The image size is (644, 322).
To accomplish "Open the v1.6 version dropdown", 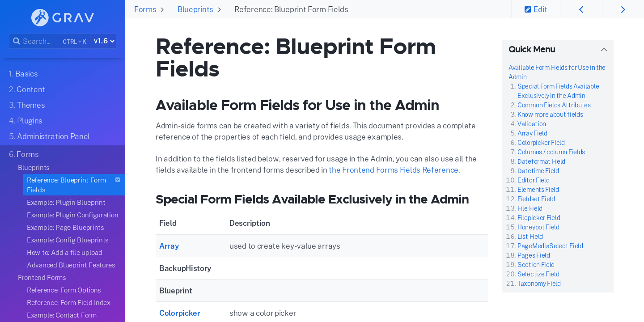I will click(103, 41).
